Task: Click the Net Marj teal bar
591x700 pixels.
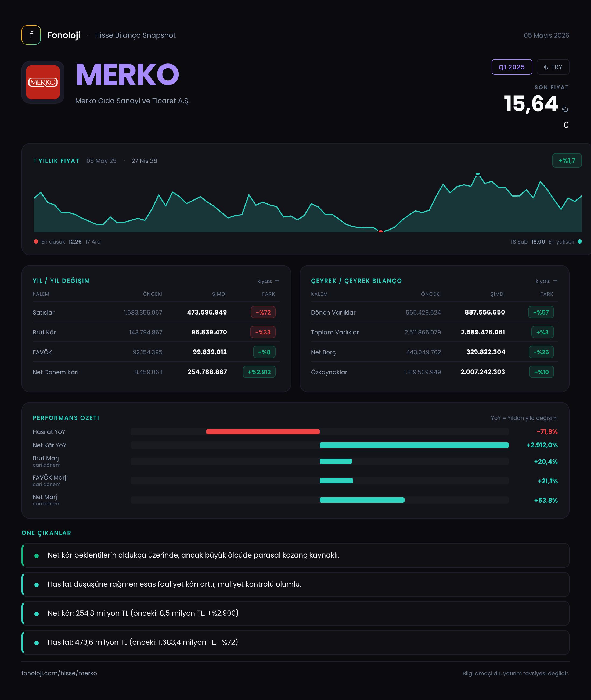Action: pos(362,500)
